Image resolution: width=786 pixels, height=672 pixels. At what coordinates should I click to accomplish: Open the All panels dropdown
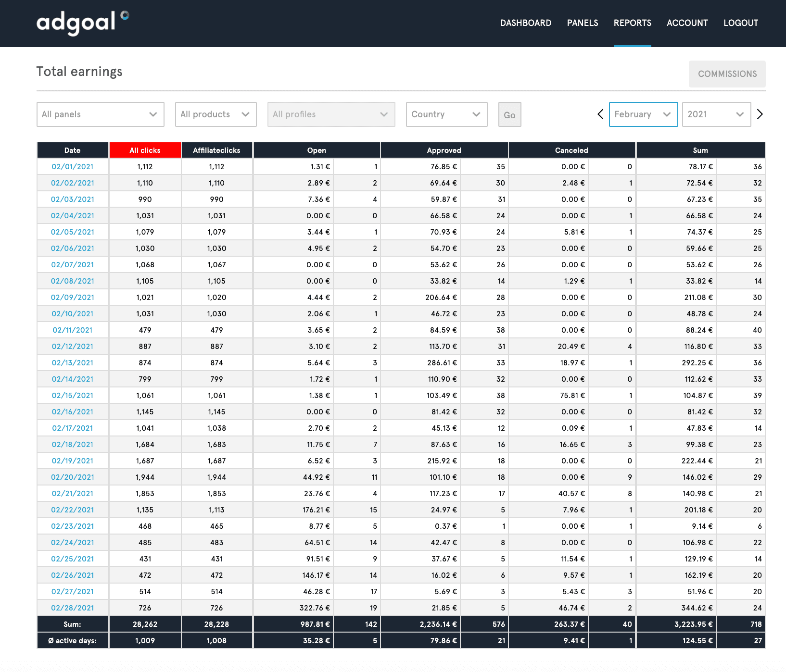pos(101,114)
